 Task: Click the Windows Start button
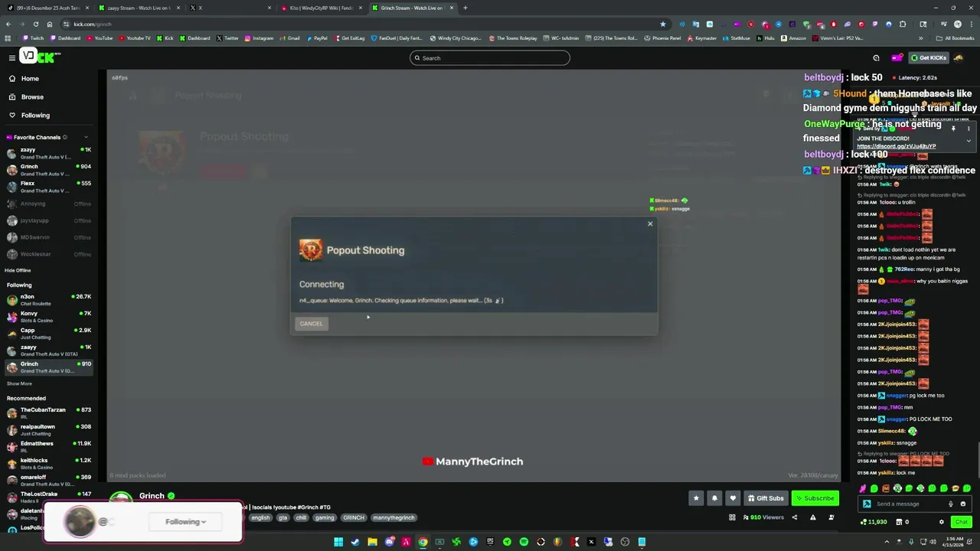[338, 542]
